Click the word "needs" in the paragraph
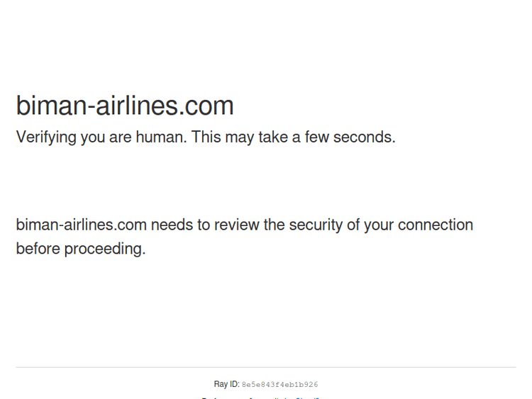This screenshot has height=399, width=532. (170, 225)
